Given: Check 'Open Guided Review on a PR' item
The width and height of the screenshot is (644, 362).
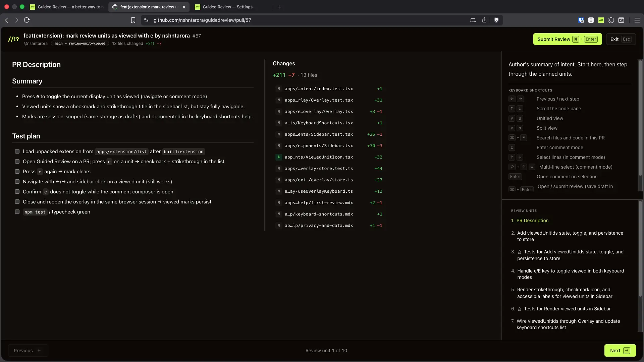Looking at the screenshot, I should tap(17, 162).
